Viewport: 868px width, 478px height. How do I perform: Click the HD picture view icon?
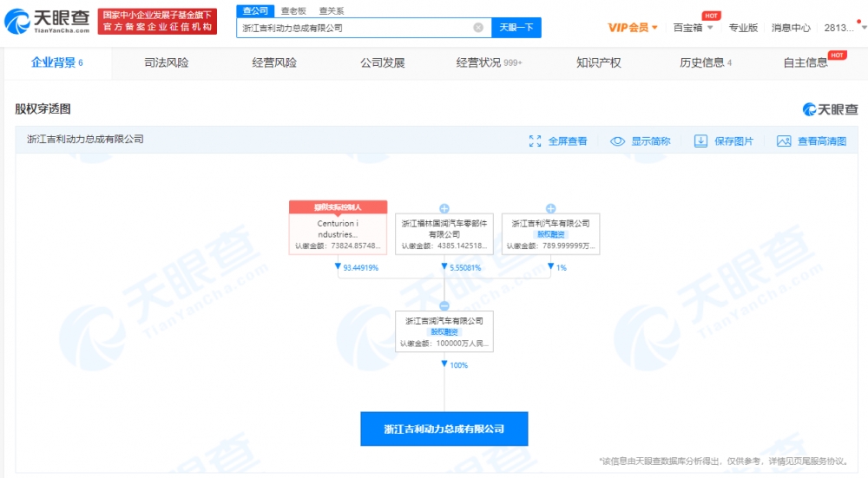coord(784,141)
